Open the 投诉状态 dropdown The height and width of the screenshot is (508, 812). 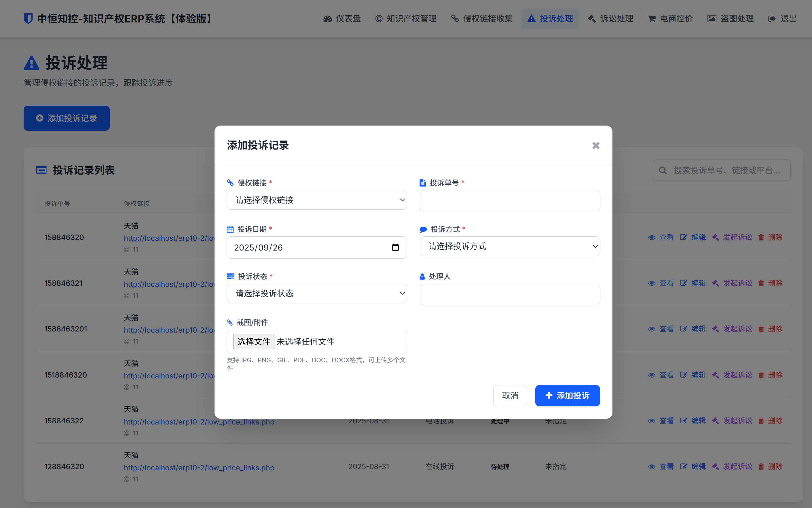point(316,293)
